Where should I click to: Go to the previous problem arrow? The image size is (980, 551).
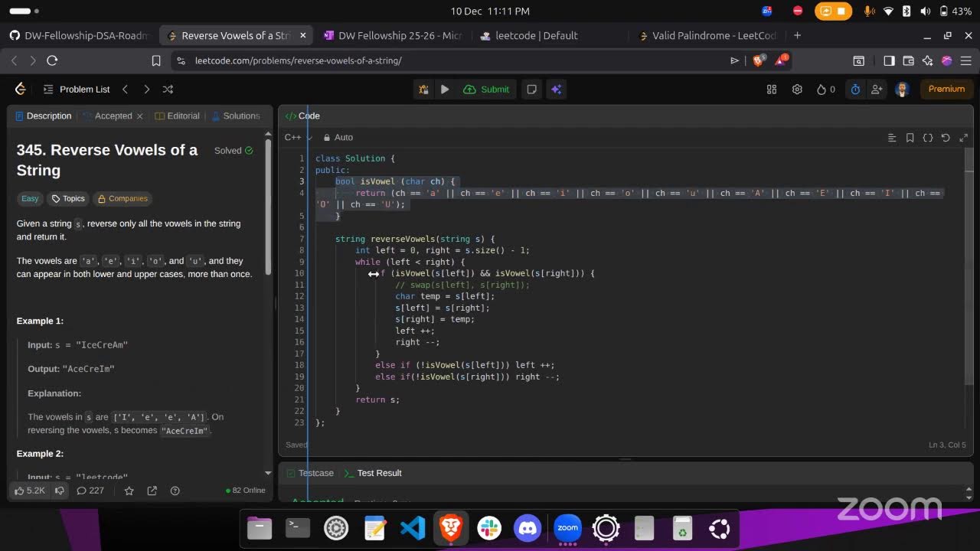[x=126, y=89]
